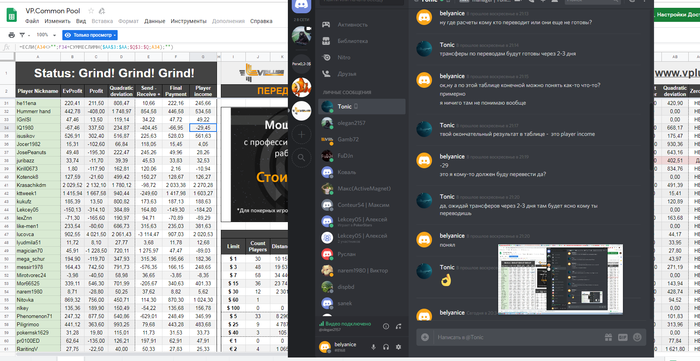Open direct message with Tonic
This screenshot has width=700, height=361.
pos(362,107)
